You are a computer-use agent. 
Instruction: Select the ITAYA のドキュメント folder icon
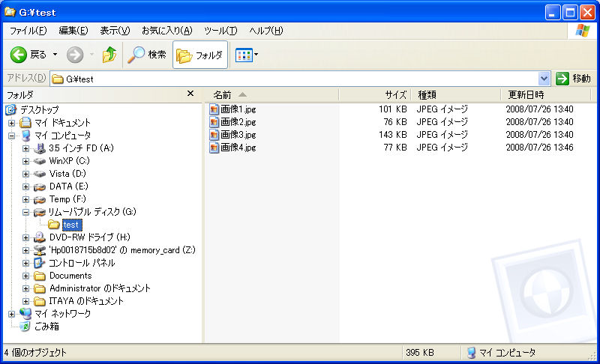(x=40, y=301)
